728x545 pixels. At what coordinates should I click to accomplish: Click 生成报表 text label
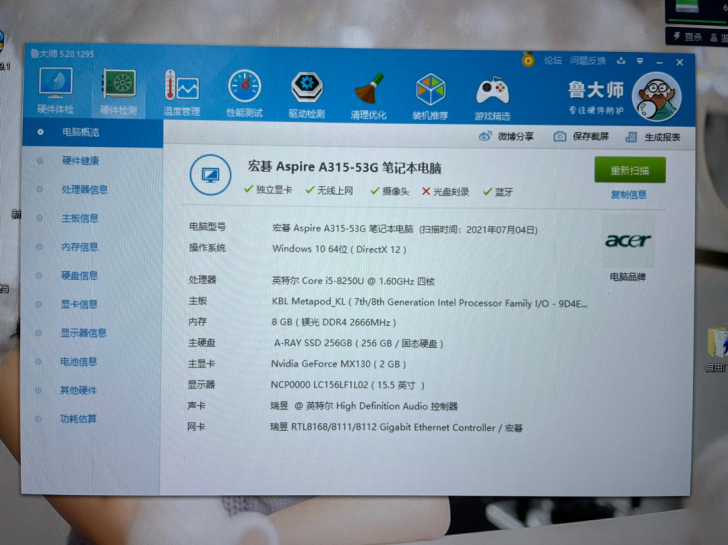[x=662, y=137]
